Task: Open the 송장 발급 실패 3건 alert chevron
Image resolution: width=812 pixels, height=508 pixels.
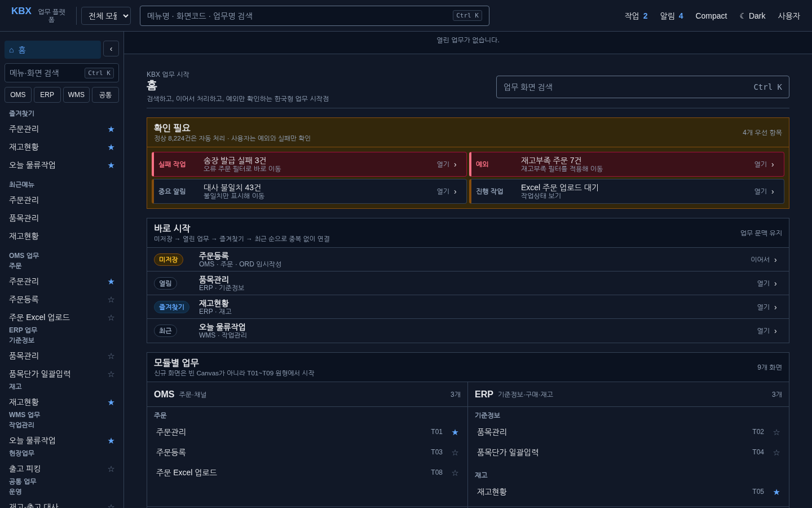Action: (x=455, y=165)
